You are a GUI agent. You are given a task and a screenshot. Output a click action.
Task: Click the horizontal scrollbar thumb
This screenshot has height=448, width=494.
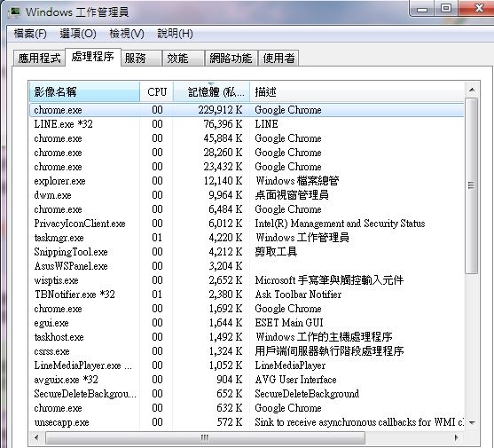(206, 437)
